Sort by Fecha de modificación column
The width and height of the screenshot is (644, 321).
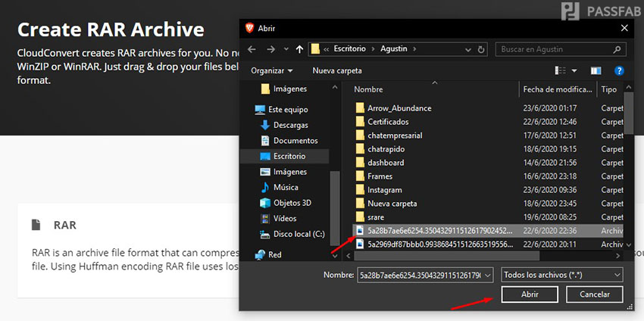558,89
